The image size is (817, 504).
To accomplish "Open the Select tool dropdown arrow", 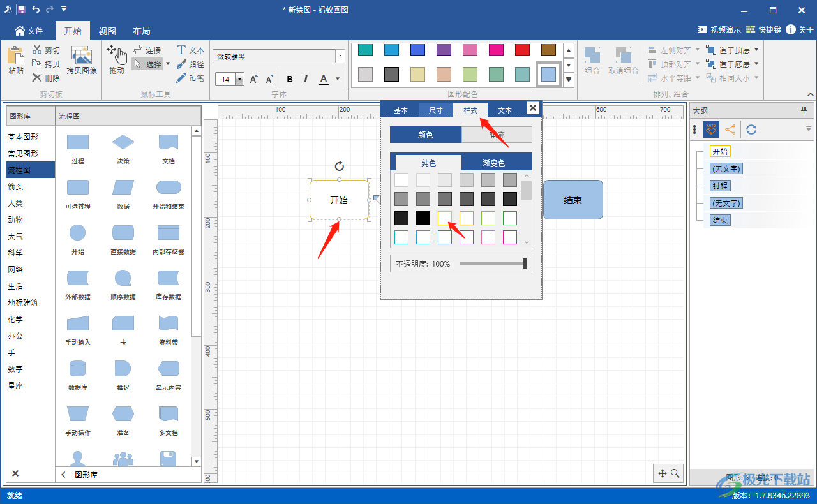I will [x=168, y=64].
